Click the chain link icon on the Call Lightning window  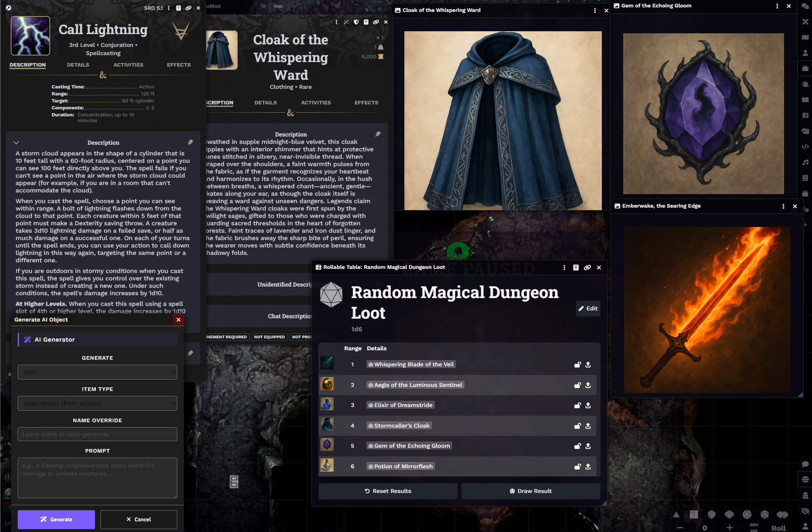[x=188, y=8]
